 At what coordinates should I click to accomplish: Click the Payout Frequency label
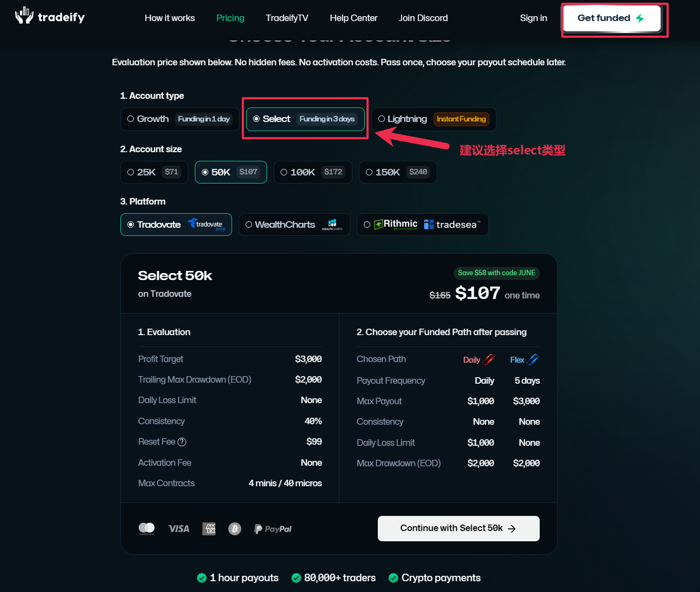[x=391, y=381]
